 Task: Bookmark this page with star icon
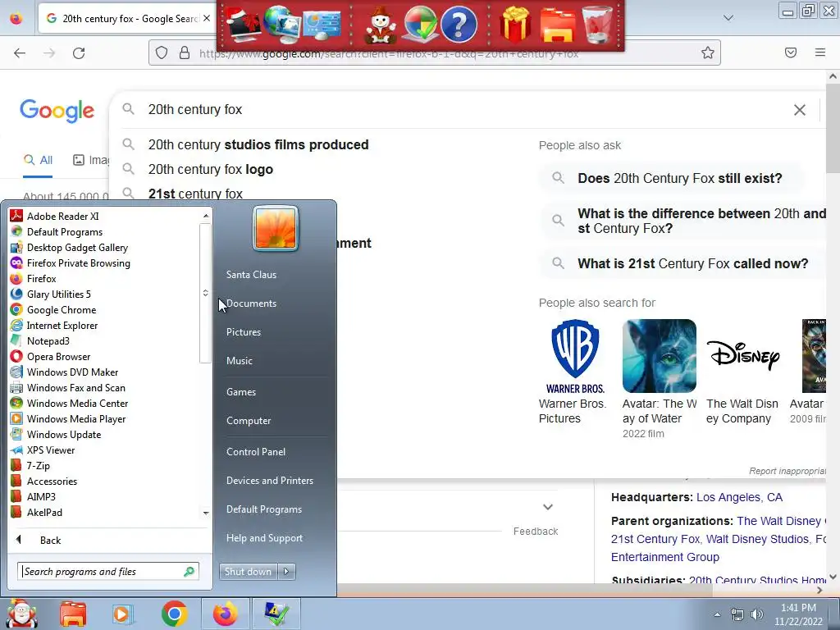point(708,52)
